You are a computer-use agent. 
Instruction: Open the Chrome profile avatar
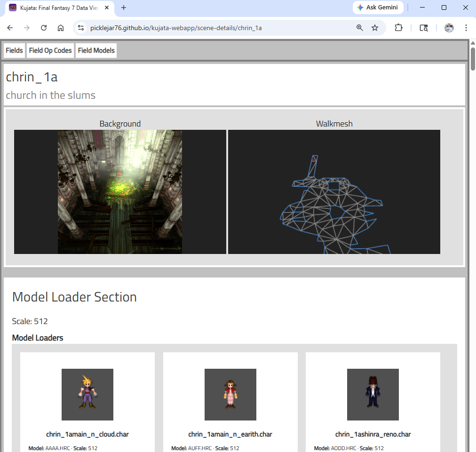449,28
